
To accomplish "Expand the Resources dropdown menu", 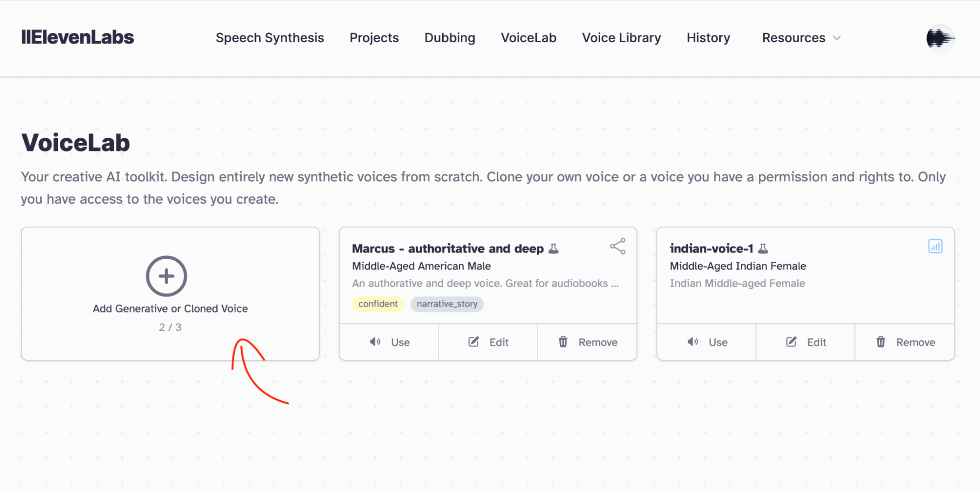I will 801,38.
